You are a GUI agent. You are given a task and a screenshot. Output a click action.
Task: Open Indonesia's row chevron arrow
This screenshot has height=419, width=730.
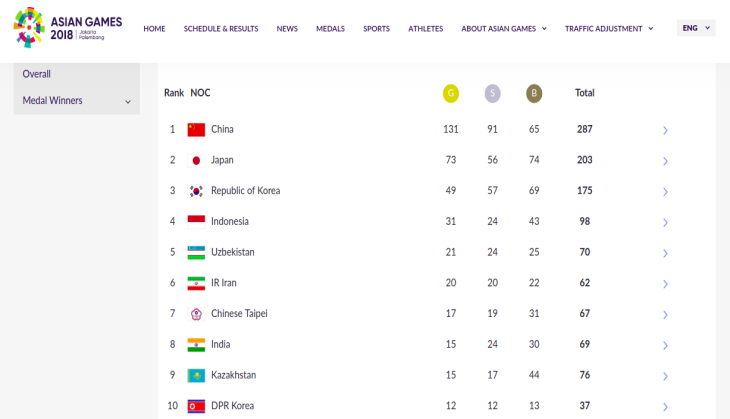tap(665, 223)
